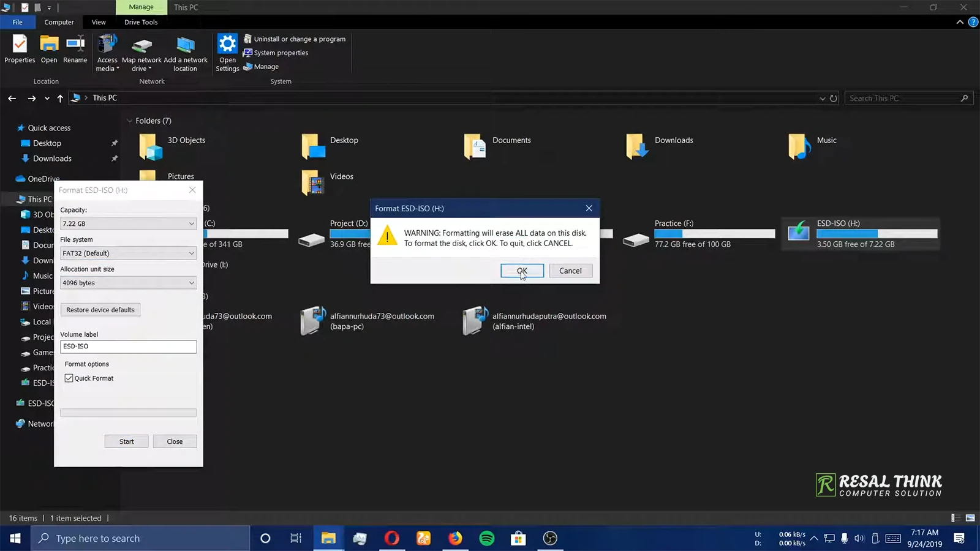Open Quick access in navigation pane
This screenshot has width=980, height=551.
(49, 128)
